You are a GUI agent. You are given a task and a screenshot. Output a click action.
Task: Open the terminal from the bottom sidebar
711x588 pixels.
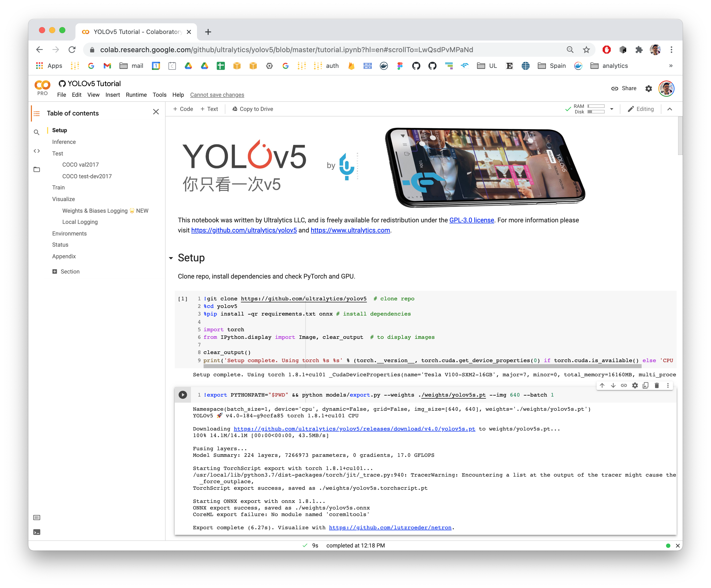click(x=36, y=532)
